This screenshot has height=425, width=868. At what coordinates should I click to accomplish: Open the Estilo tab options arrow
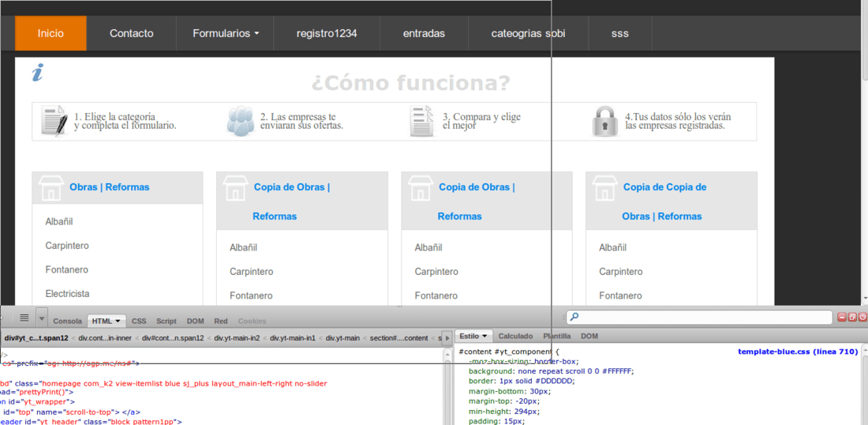pyautogui.click(x=485, y=337)
